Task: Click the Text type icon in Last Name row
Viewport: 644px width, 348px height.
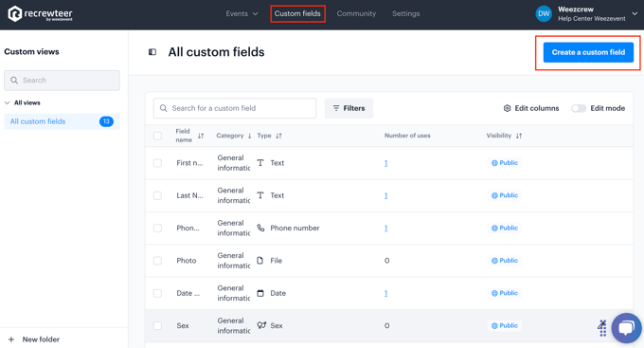Action: [260, 195]
